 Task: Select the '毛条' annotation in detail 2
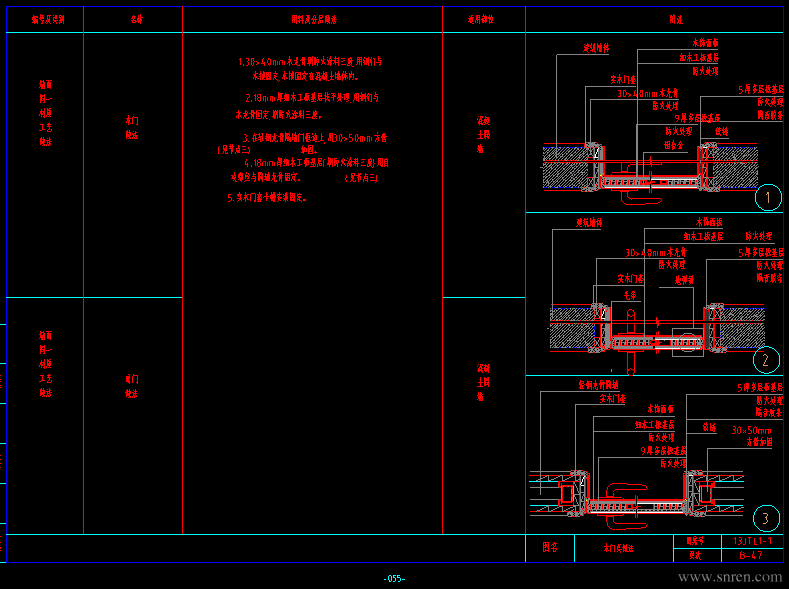(x=630, y=295)
